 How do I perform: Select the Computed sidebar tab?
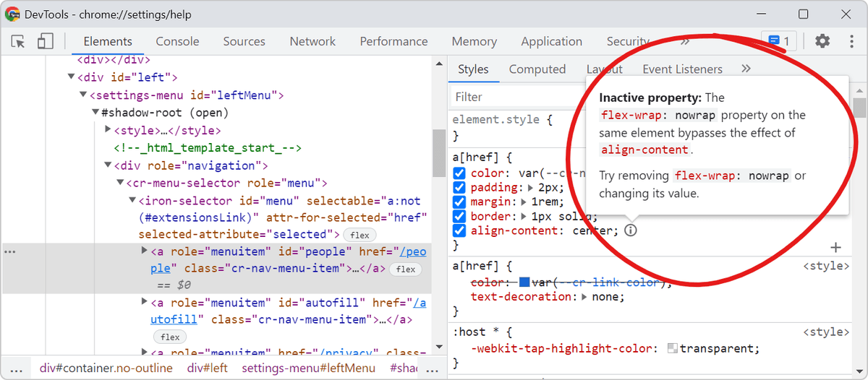537,69
